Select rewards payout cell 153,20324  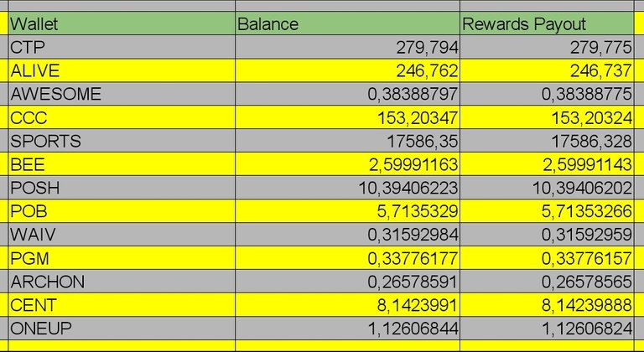[547, 117]
